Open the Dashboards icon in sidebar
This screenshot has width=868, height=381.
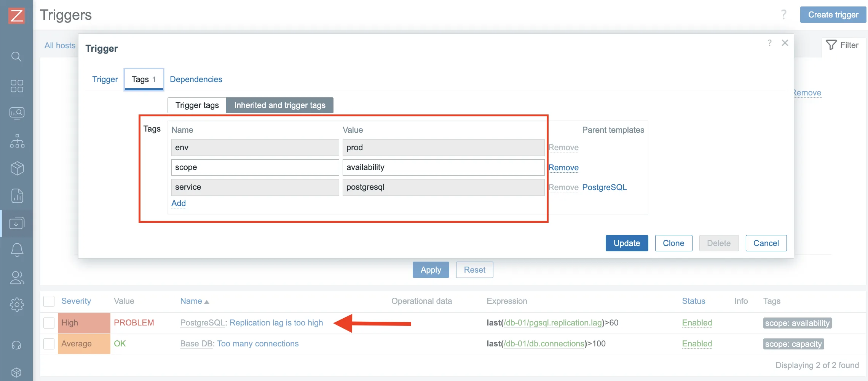click(17, 86)
